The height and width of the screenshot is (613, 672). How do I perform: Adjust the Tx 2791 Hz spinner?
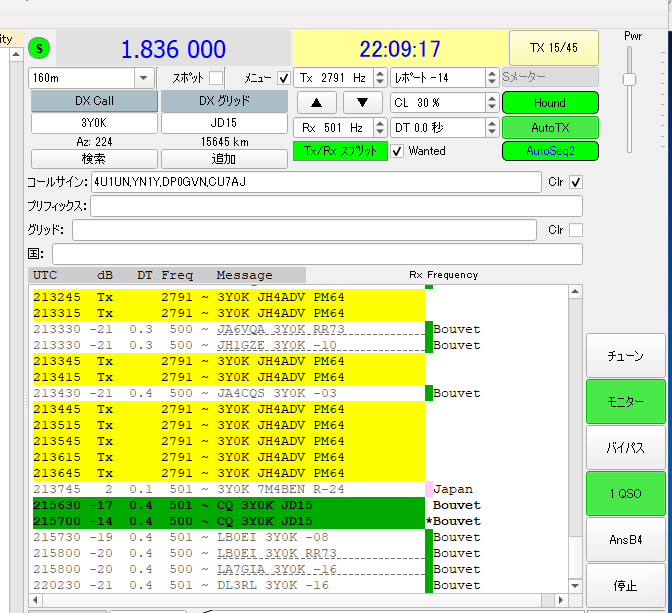(380, 78)
